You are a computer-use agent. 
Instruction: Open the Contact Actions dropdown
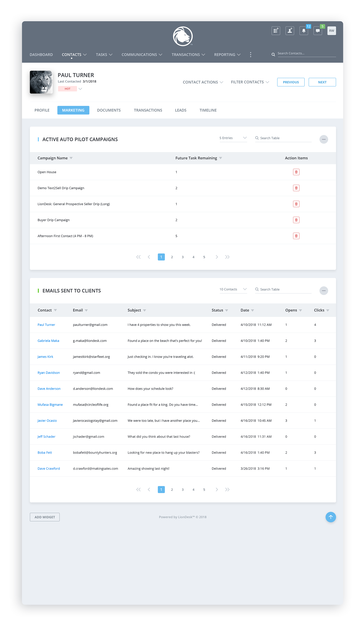[x=203, y=82]
